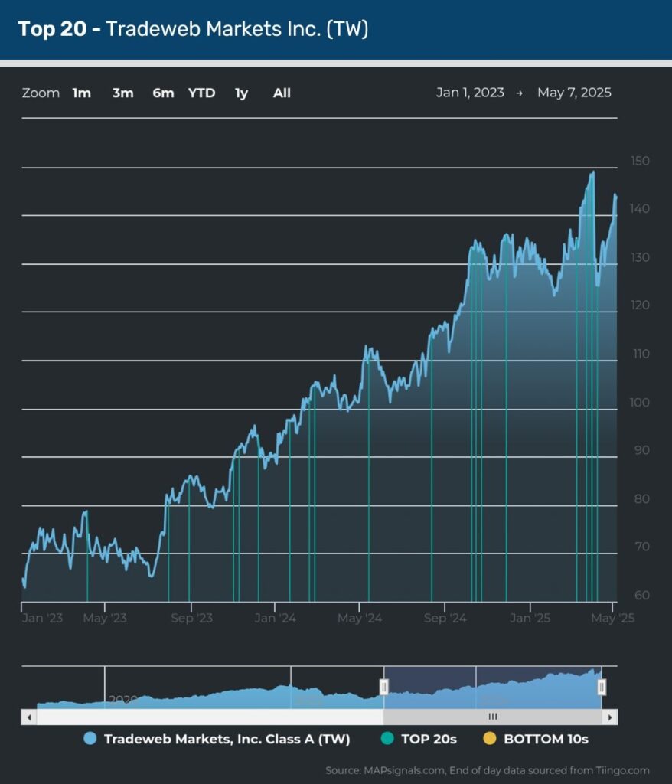Select the YTD zoom range
Image resolution: width=672 pixels, height=784 pixels.
click(201, 93)
